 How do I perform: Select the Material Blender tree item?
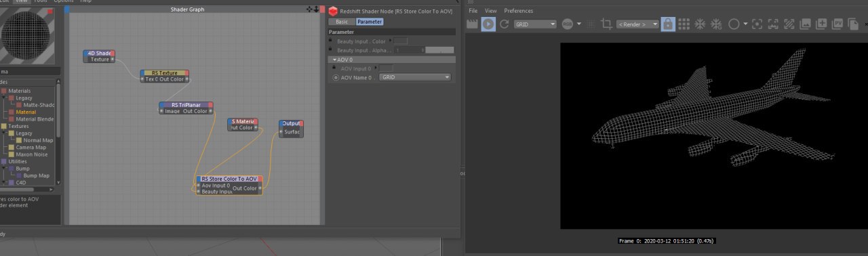(35, 119)
